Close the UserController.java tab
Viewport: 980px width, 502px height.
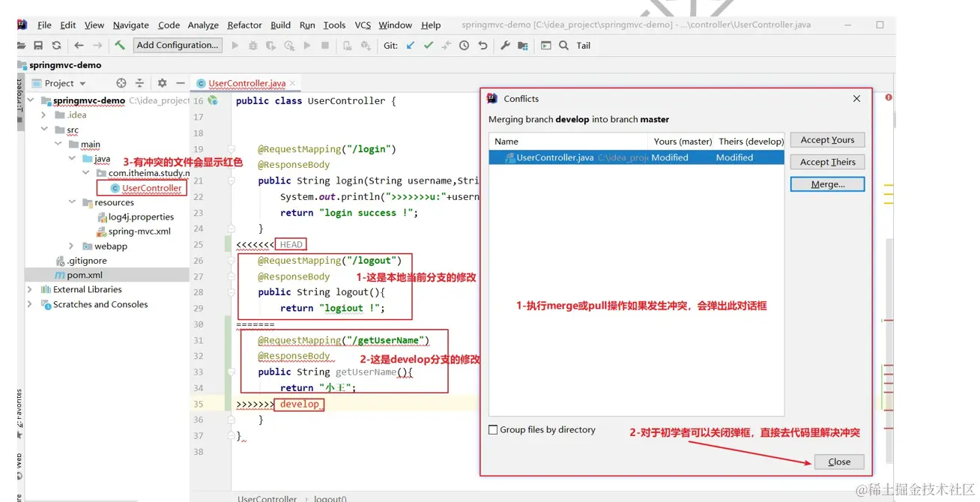292,83
